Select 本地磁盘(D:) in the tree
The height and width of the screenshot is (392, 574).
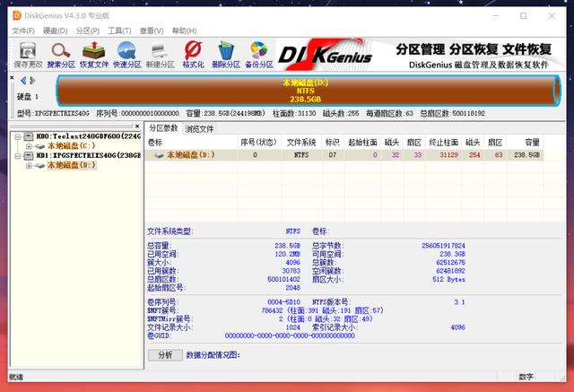pos(72,165)
